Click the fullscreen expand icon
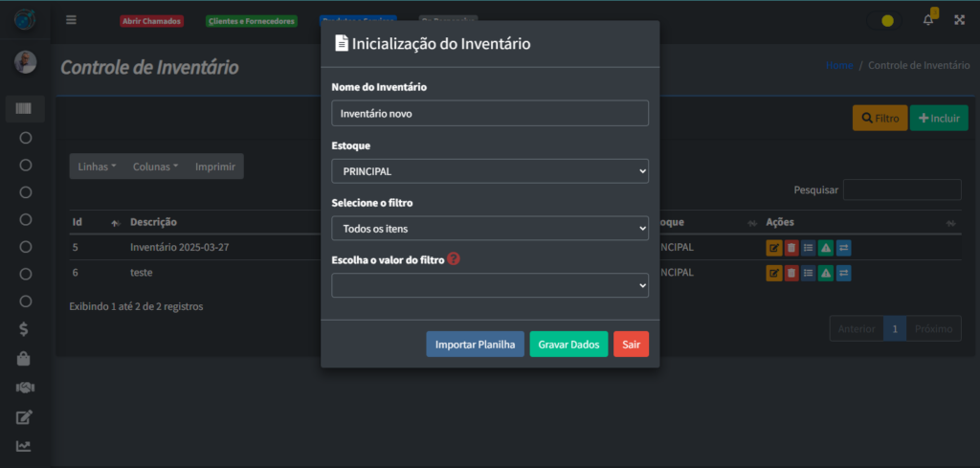The image size is (980, 468). click(x=959, y=20)
